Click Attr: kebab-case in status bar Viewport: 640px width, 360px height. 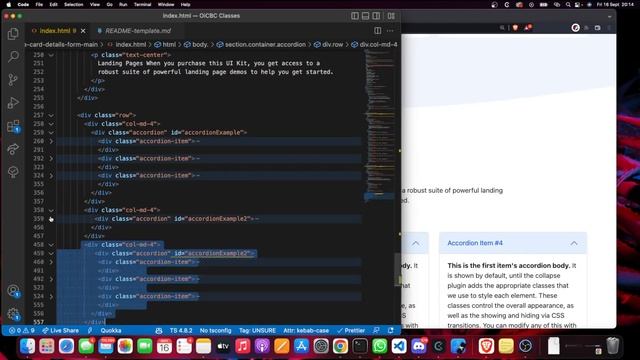point(306,330)
